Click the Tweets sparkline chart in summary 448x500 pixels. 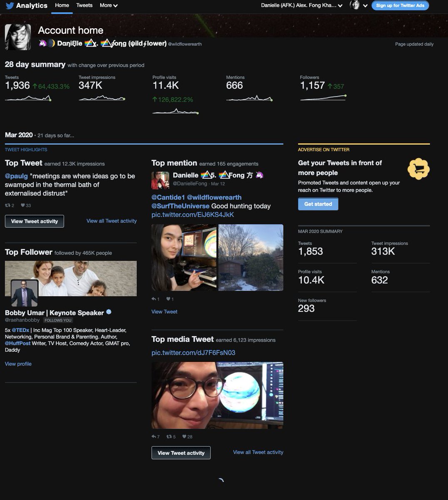28,98
